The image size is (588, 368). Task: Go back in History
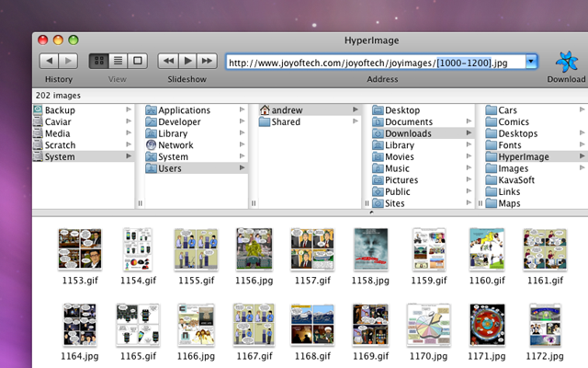(x=48, y=61)
